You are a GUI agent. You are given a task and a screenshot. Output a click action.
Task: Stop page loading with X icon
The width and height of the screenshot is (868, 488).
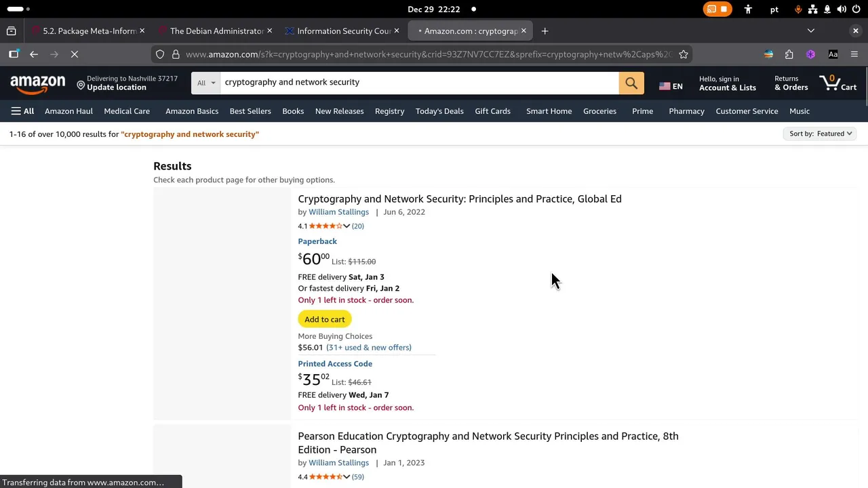(75, 54)
